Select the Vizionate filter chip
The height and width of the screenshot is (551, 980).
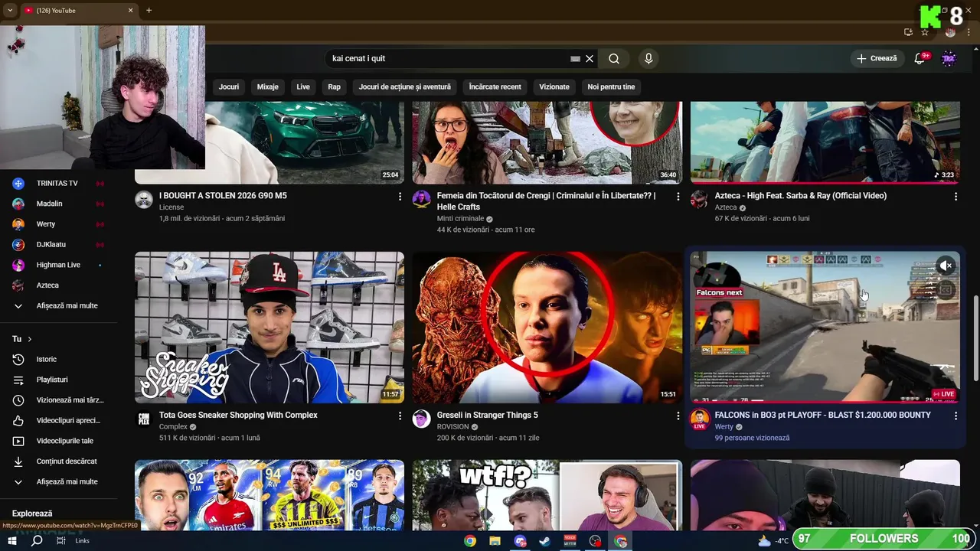[x=554, y=86]
